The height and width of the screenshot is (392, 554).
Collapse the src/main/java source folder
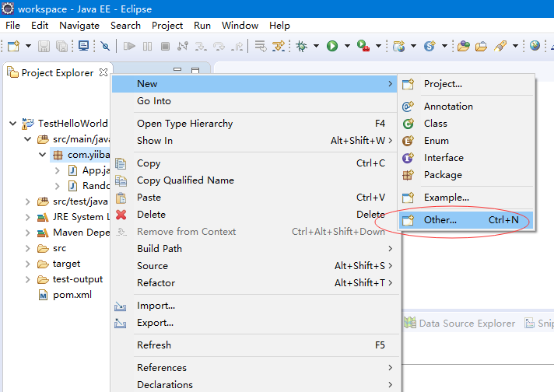pos(27,139)
